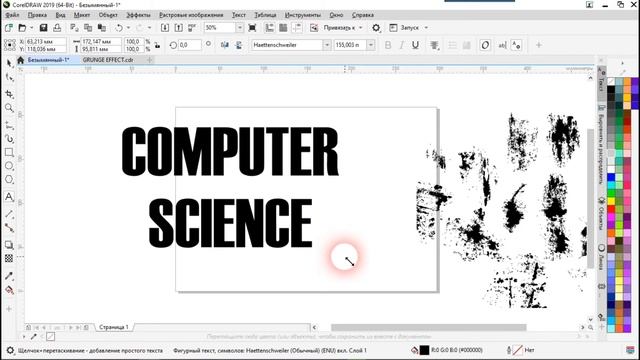Open the text alignment dropdown
This screenshot has height=360, width=640.
click(x=434, y=45)
